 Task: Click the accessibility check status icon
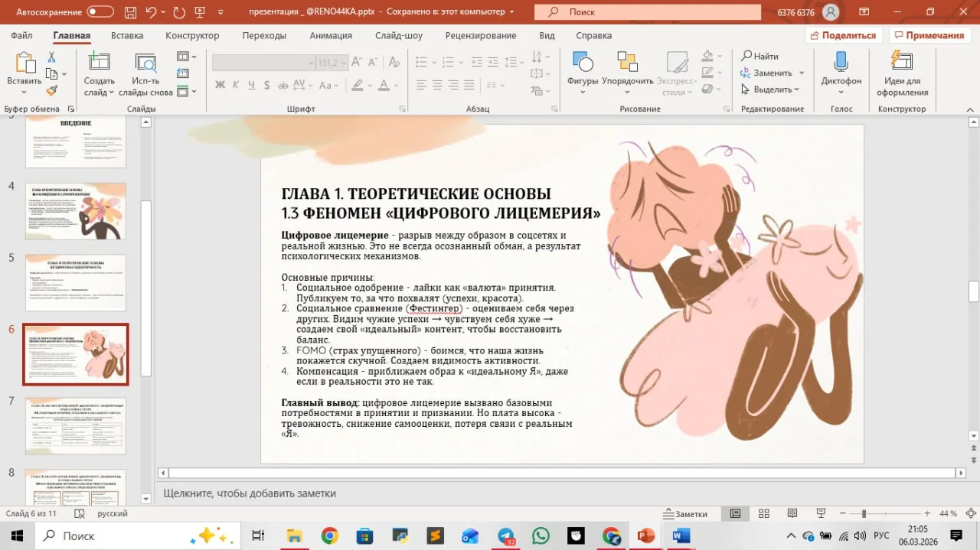click(x=80, y=514)
